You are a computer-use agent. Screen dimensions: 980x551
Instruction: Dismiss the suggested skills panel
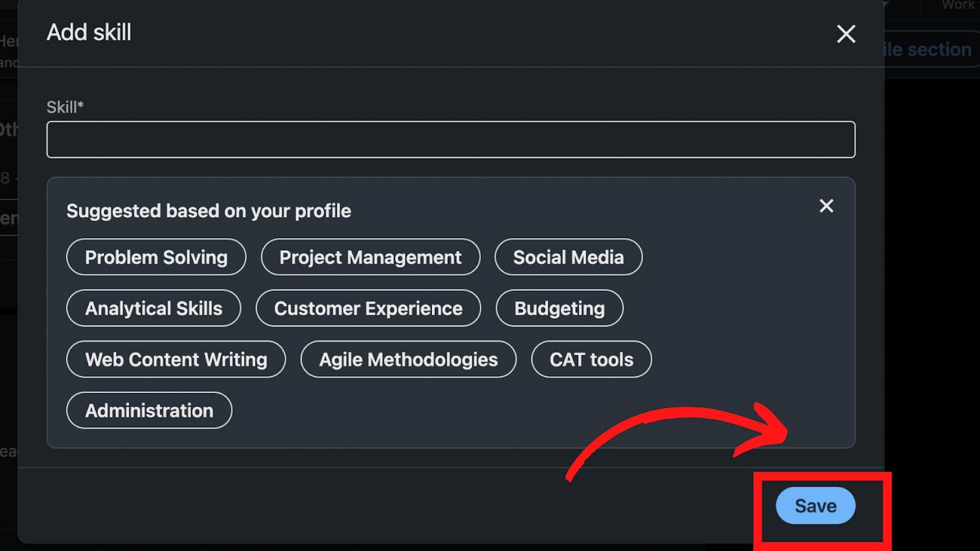pyautogui.click(x=826, y=206)
